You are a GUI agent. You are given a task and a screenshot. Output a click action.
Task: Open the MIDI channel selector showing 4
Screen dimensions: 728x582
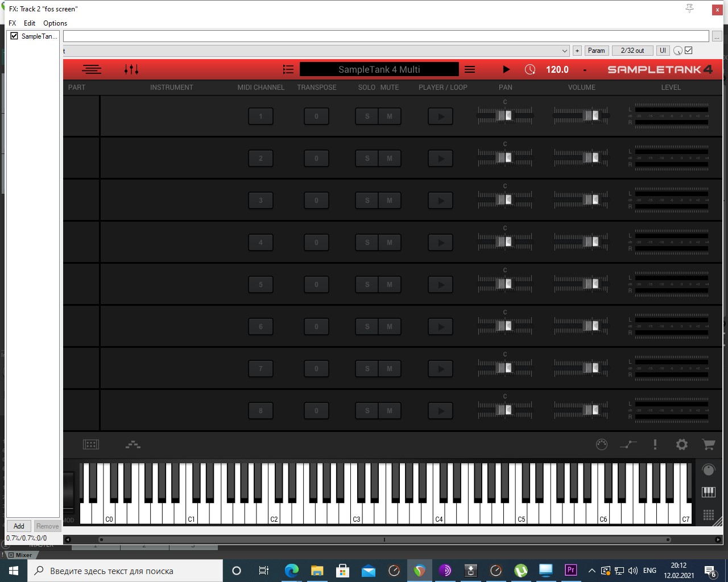pos(261,243)
